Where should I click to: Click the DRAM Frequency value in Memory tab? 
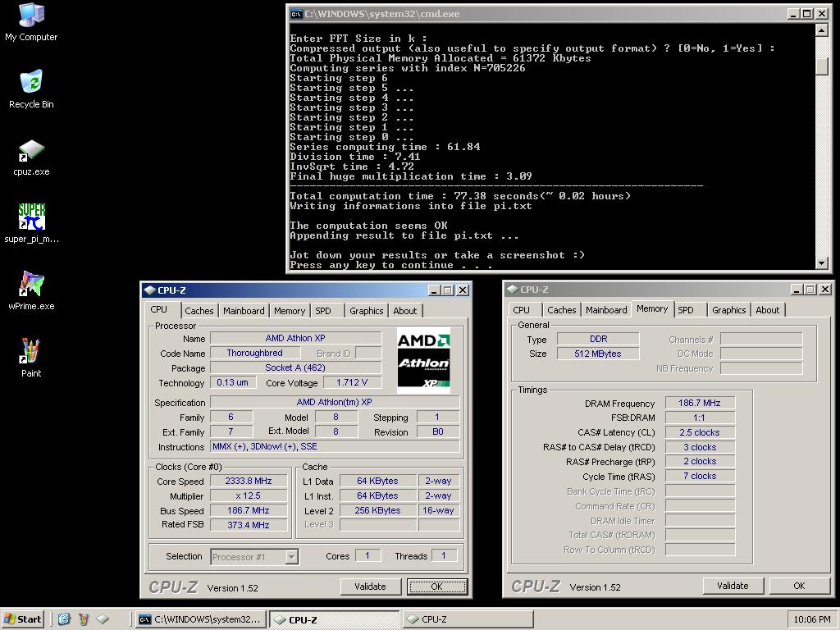pyautogui.click(x=700, y=403)
